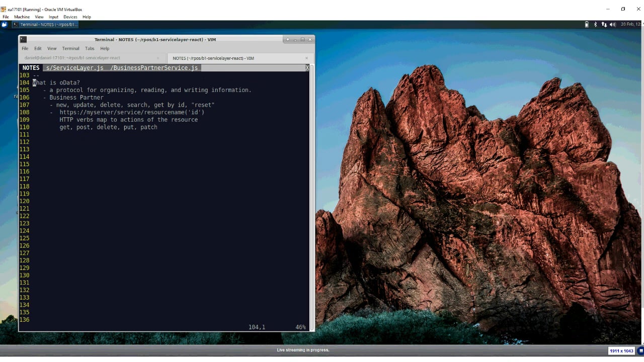
Task: Open the VirtualBox View menu
Action: pyautogui.click(x=39, y=17)
